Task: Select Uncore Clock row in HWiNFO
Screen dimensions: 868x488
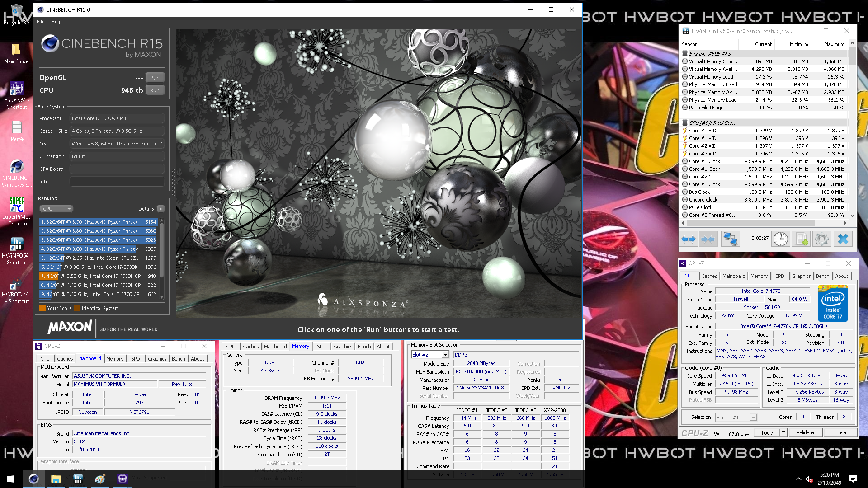Action: 764,200
